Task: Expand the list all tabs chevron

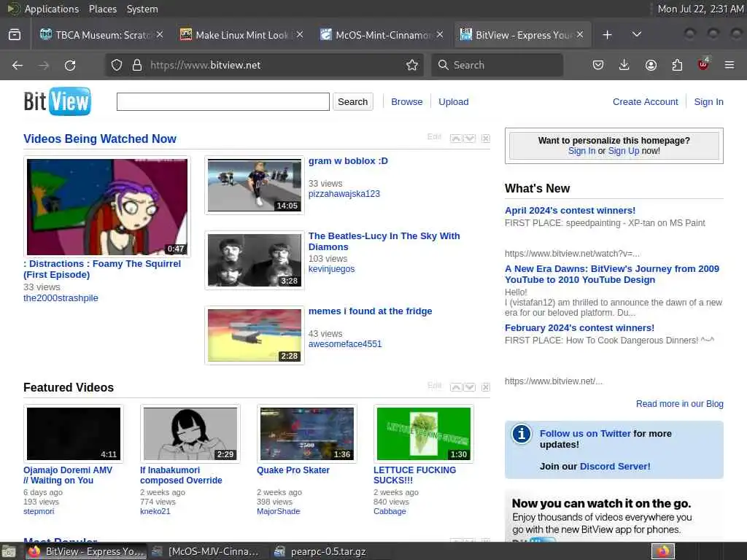Action: (x=636, y=34)
